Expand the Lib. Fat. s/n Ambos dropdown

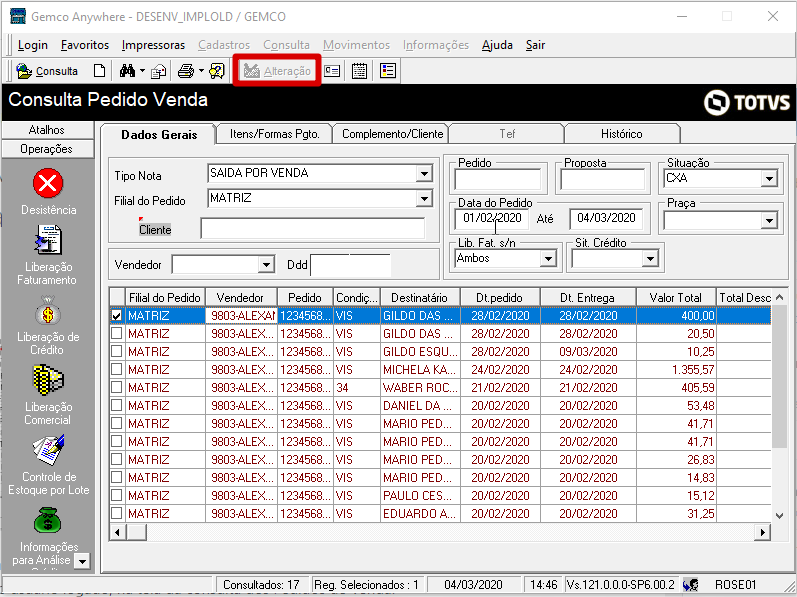click(x=548, y=259)
